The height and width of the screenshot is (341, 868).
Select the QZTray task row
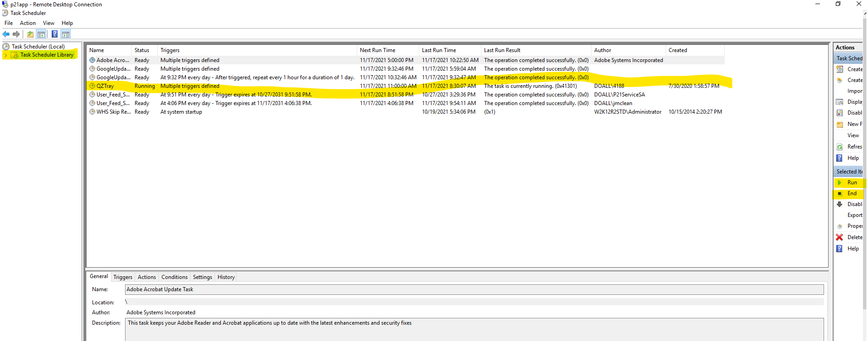[x=105, y=86]
